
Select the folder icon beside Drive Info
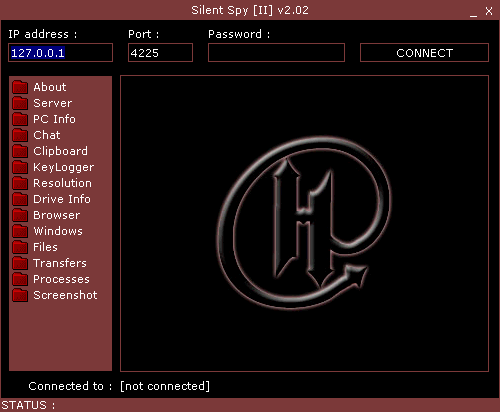[x=20, y=199]
